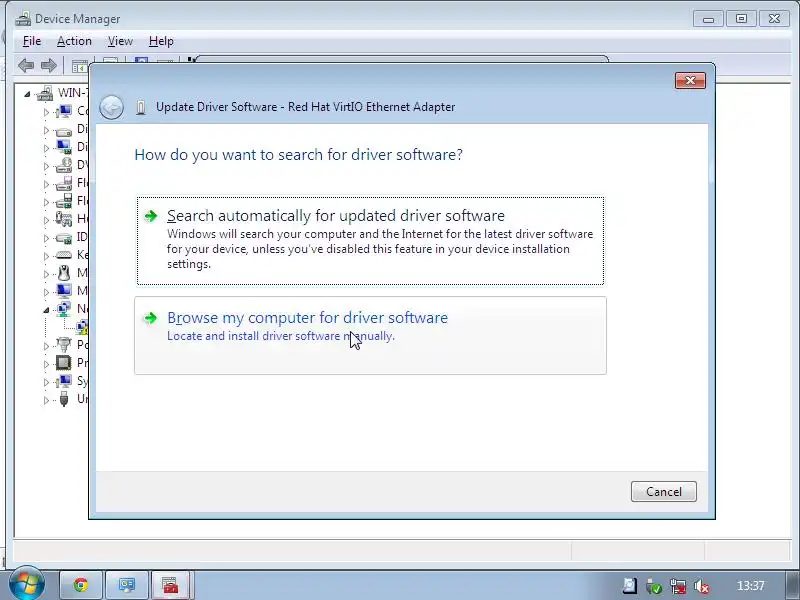
Task: Click the taskbar button left of red toolbox
Action: tap(127, 585)
